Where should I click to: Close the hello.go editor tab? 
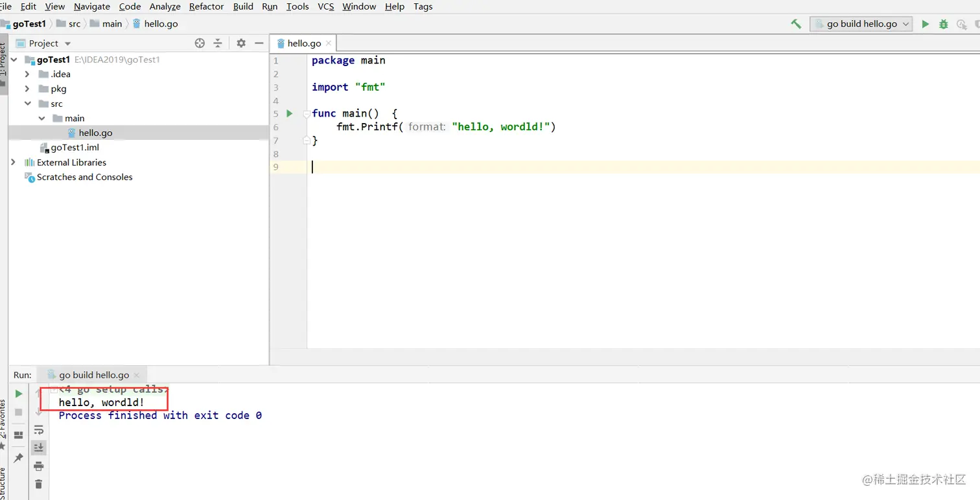329,43
